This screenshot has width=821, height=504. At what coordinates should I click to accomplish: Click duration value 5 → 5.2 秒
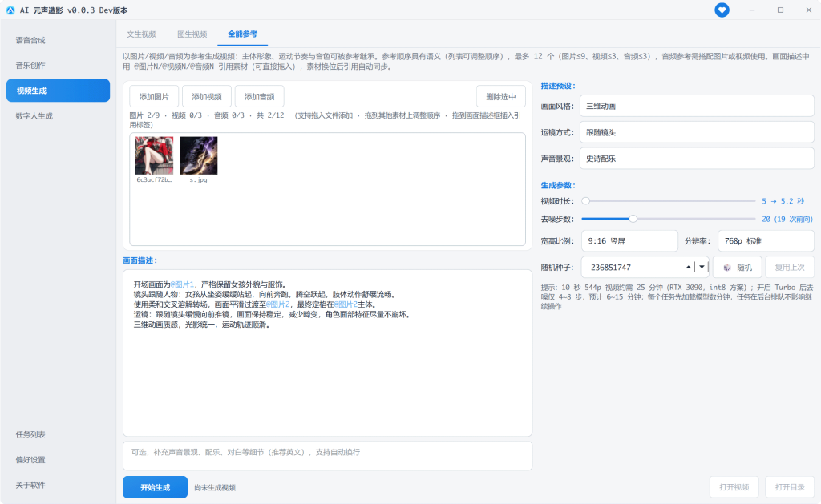(x=783, y=201)
